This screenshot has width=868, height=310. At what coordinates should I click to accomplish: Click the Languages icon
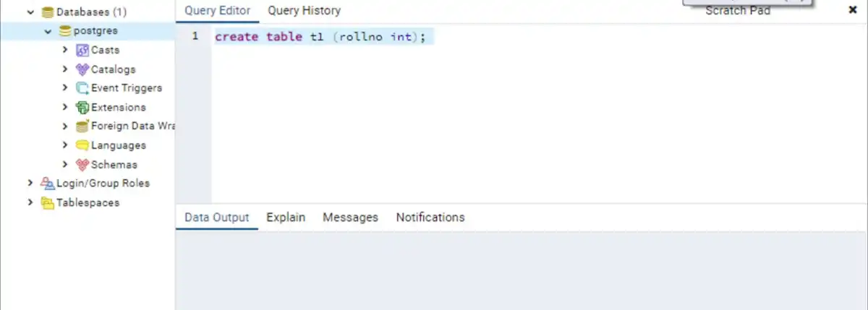(82, 145)
